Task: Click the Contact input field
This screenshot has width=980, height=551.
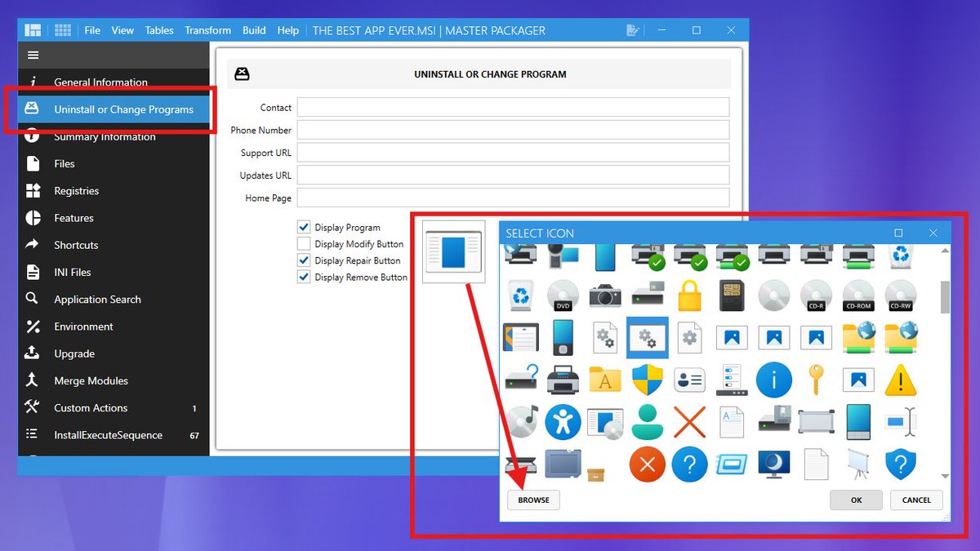Action: pos(513,108)
